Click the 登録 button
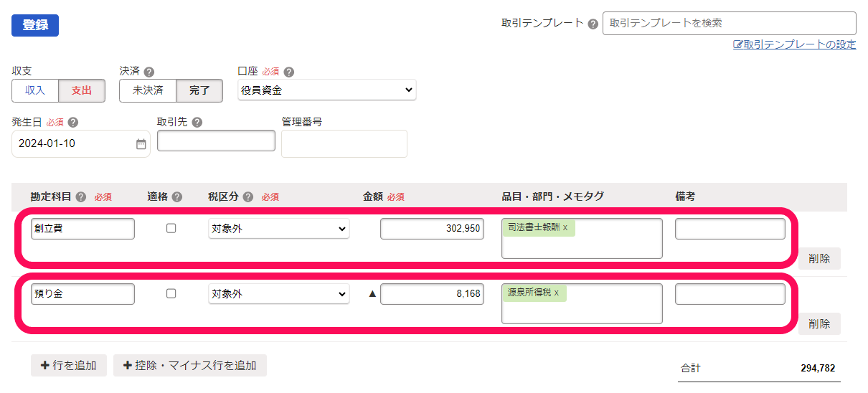Image resolution: width=868 pixels, height=393 pixels. pos(35,25)
